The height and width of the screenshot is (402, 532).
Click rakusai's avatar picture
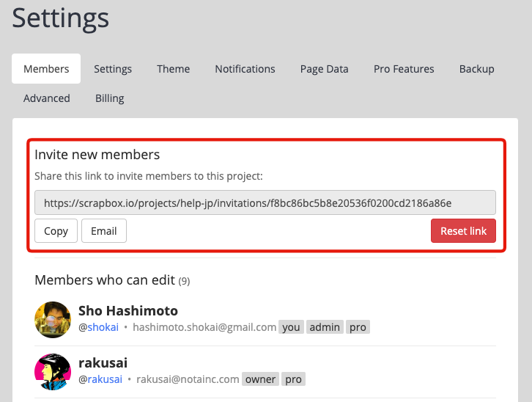(x=53, y=372)
